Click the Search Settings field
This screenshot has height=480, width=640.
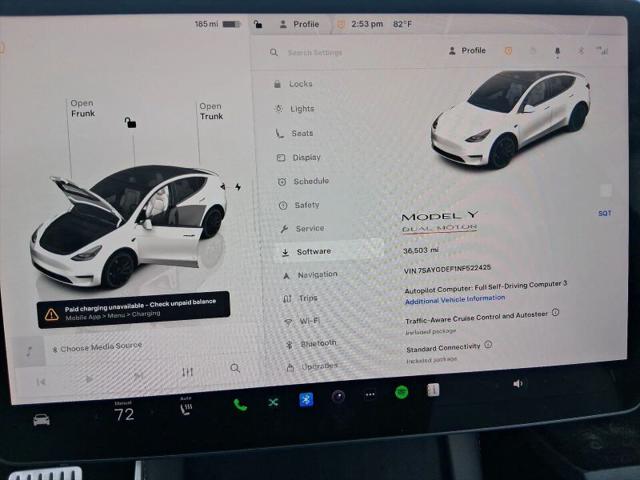click(x=315, y=53)
